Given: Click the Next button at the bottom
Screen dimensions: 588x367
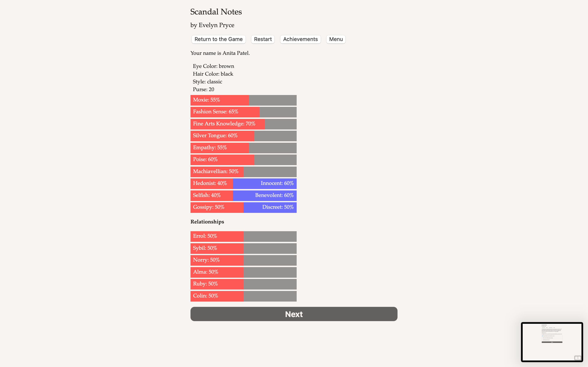Looking at the screenshot, I should tap(294, 314).
